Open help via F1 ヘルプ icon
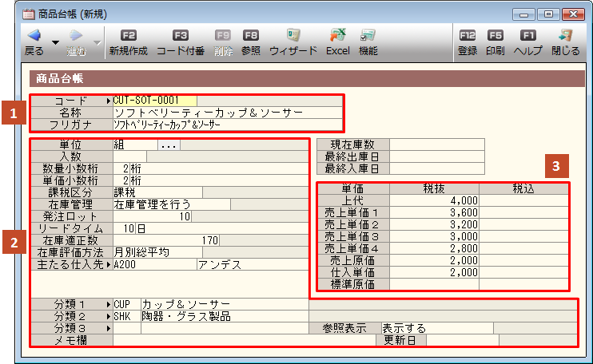This screenshot has height=364, width=593. (527, 36)
